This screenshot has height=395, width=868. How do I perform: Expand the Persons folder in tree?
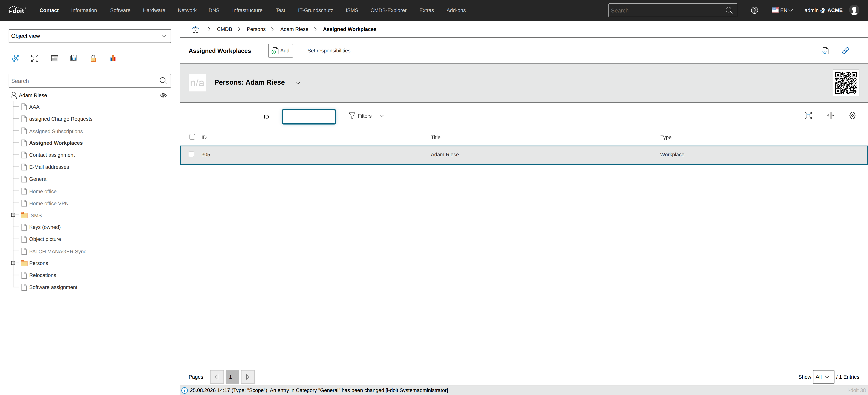13,263
